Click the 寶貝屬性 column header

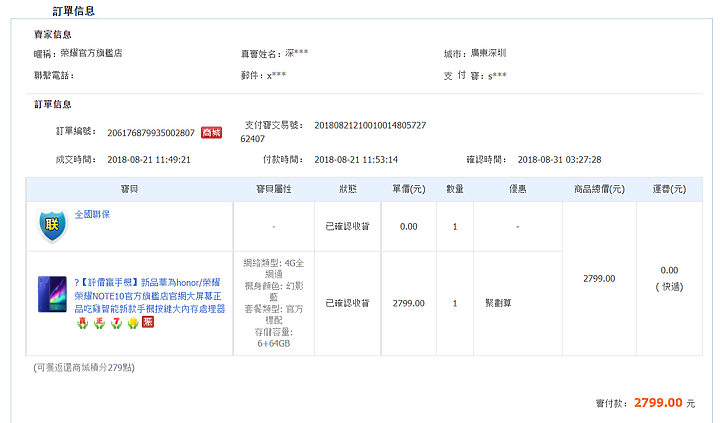pos(274,189)
